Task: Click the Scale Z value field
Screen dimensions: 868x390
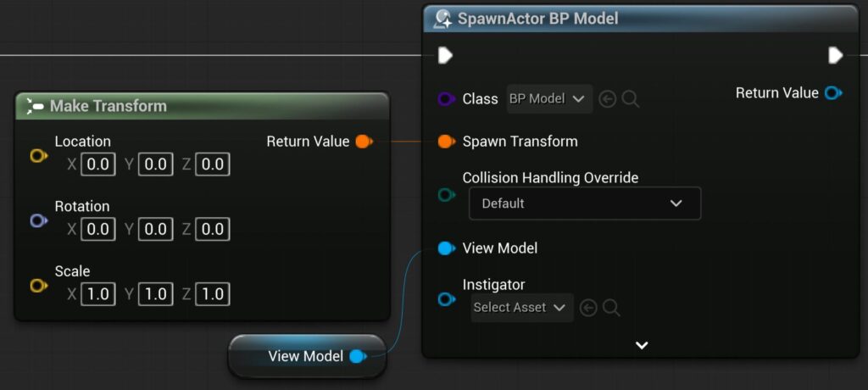Action: [x=213, y=294]
